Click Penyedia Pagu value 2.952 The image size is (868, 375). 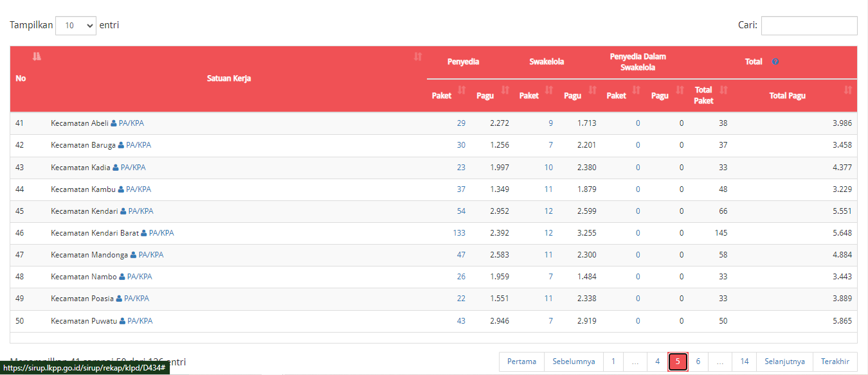pos(500,211)
